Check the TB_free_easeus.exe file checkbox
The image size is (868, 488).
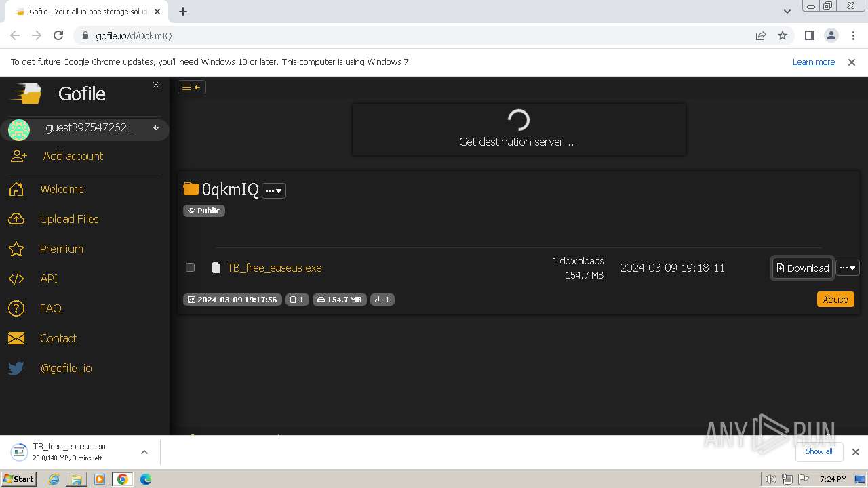click(191, 267)
